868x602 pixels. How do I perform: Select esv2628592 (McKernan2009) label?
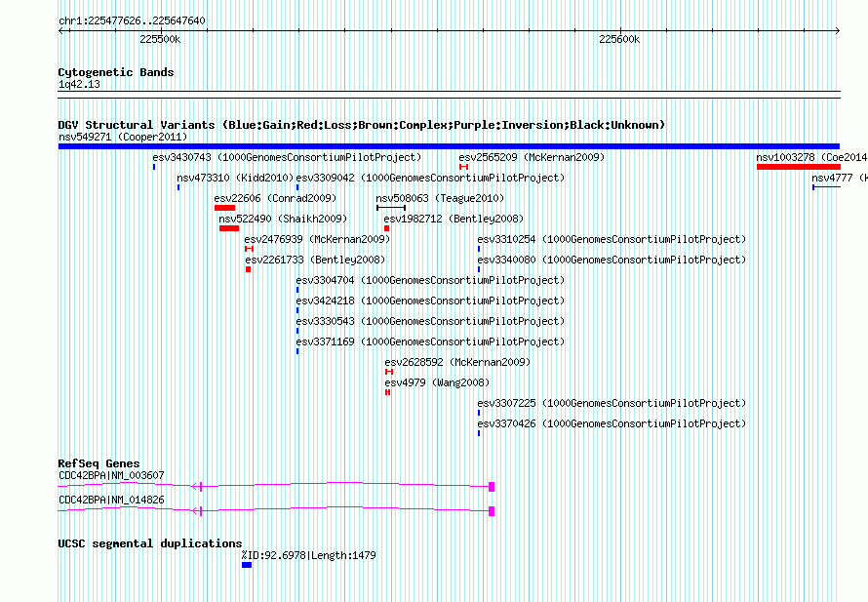pos(457,362)
